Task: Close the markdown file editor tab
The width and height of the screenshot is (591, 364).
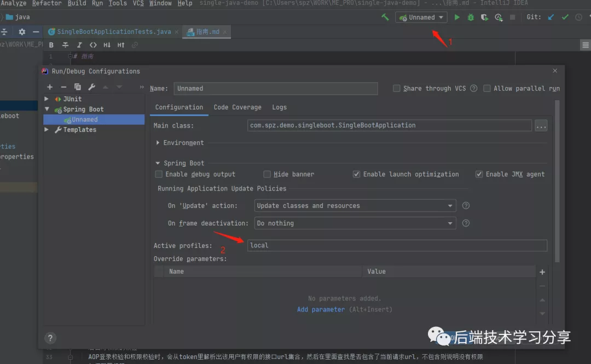Action: coord(225,32)
